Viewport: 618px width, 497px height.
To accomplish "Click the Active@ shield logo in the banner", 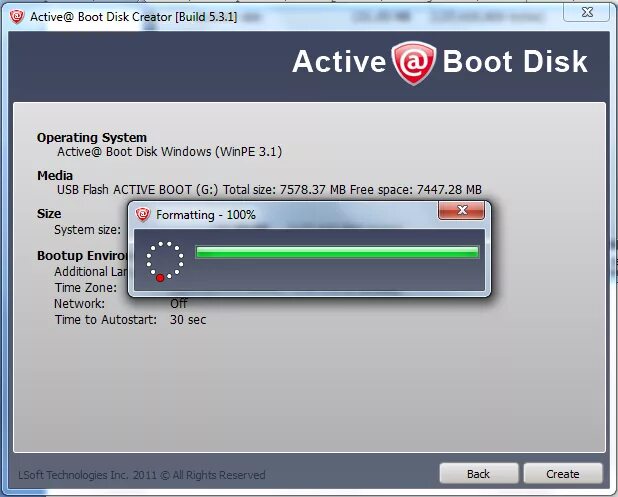I will coord(413,63).
